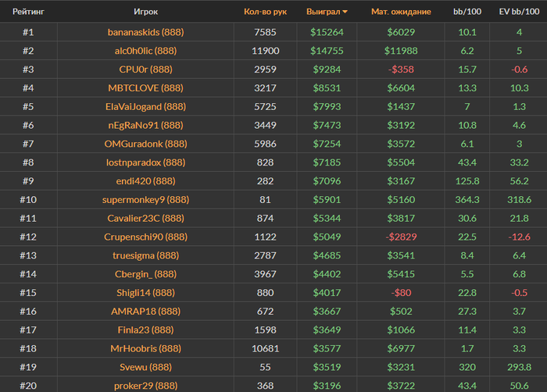
Task: Open player Cavalier23C (888) profile
Action: click(x=145, y=219)
